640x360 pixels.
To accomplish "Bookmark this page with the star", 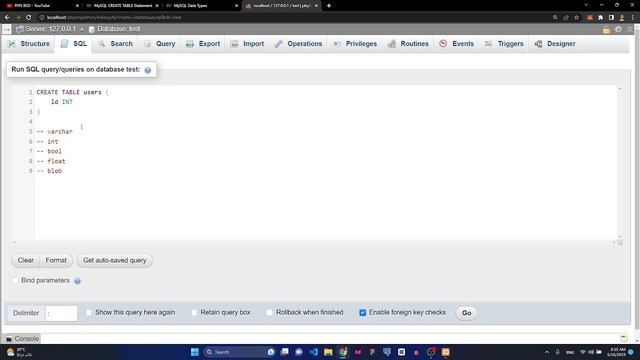I will point(576,18).
